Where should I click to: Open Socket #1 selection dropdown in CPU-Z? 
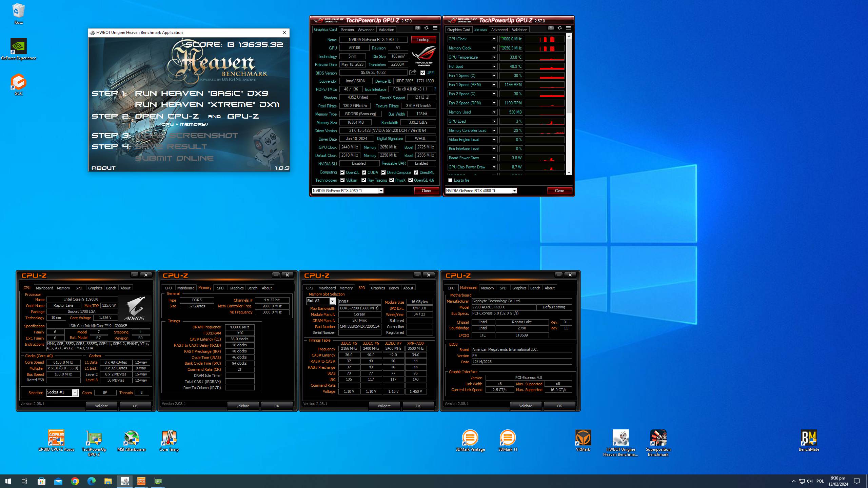(x=75, y=392)
